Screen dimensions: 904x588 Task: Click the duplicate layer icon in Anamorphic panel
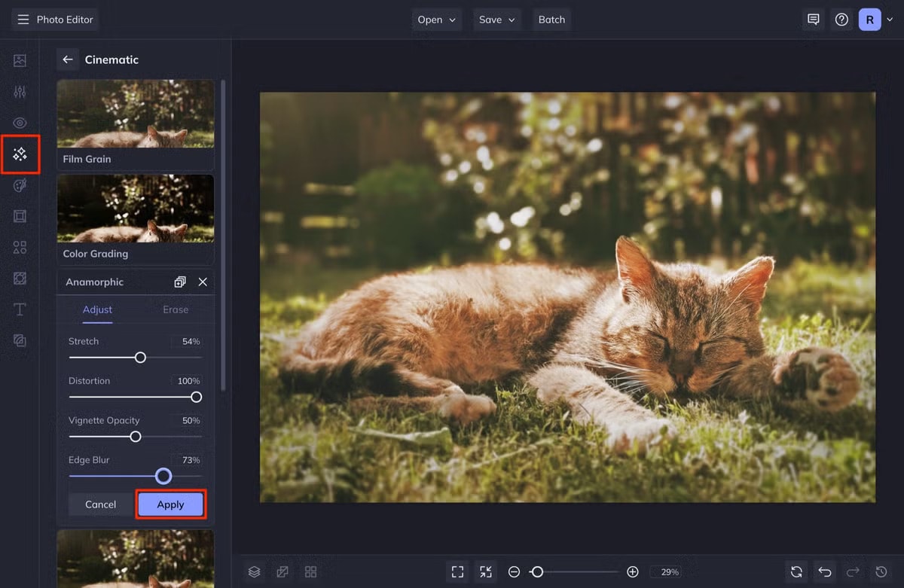click(180, 282)
